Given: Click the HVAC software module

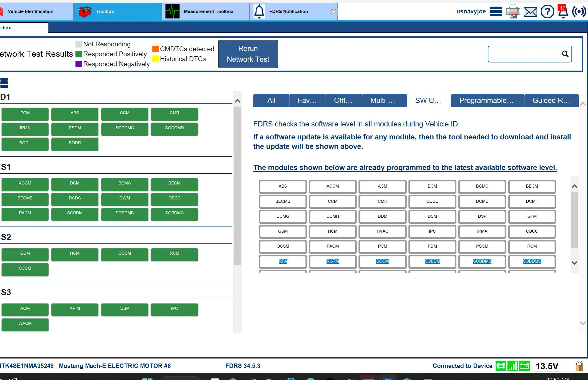Looking at the screenshot, I should [382, 232].
